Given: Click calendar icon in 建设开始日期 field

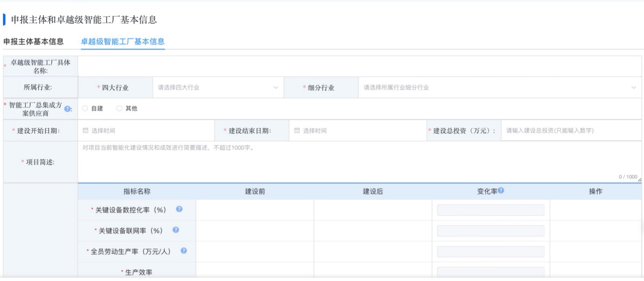Looking at the screenshot, I should pos(85,130).
